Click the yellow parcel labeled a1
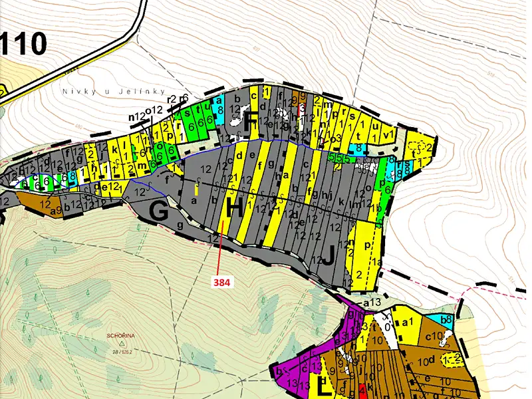This screenshot has width=532, height=399. pyautogui.click(x=406, y=323)
